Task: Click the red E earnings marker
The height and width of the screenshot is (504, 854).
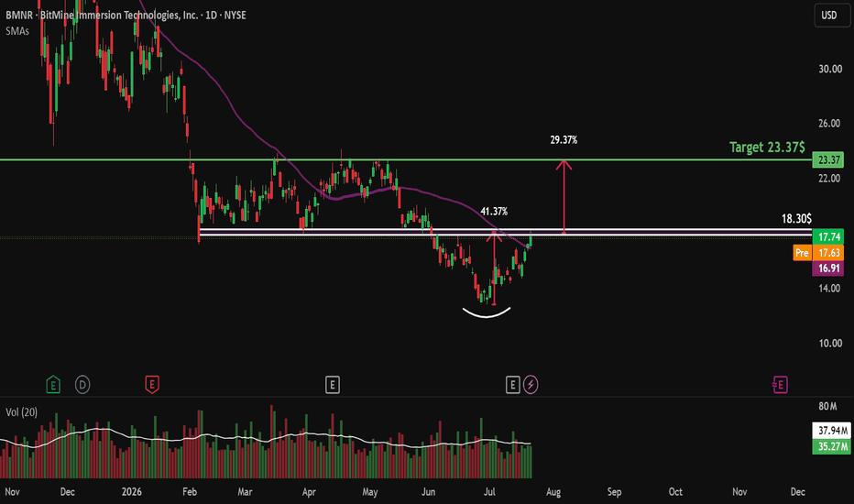Action: pyautogui.click(x=152, y=385)
